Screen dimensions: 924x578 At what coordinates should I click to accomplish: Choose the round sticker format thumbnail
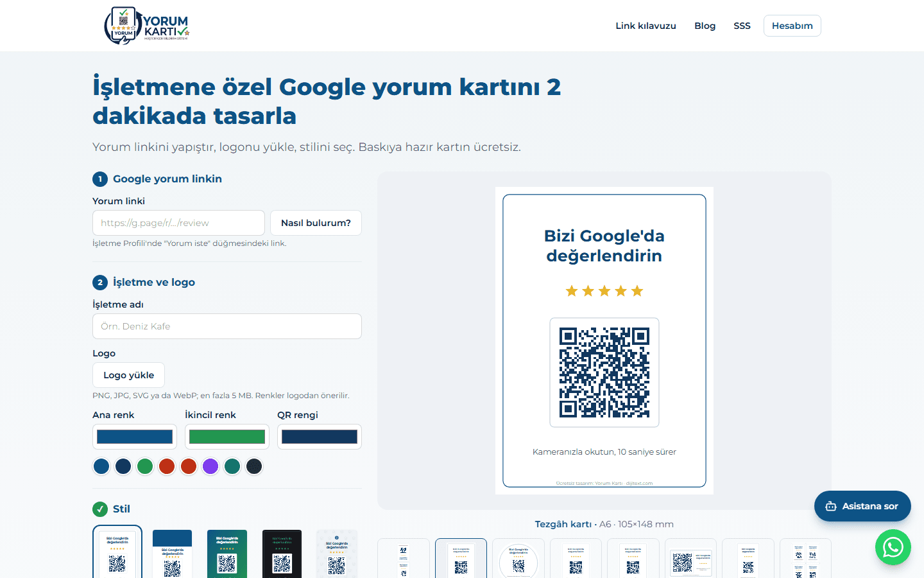(518, 558)
